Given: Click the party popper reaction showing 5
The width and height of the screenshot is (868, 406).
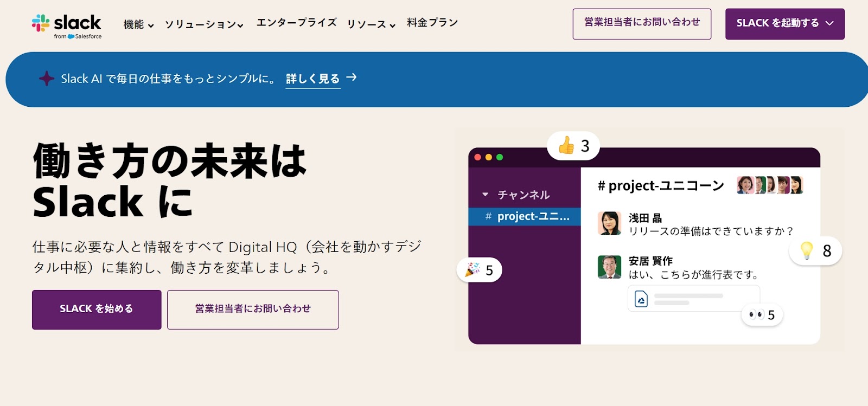Looking at the screenshot, I should coord(480,269).
